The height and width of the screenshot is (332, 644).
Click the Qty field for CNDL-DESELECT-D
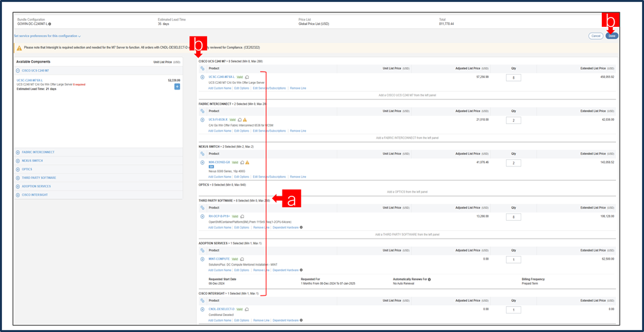coord(514,310)
